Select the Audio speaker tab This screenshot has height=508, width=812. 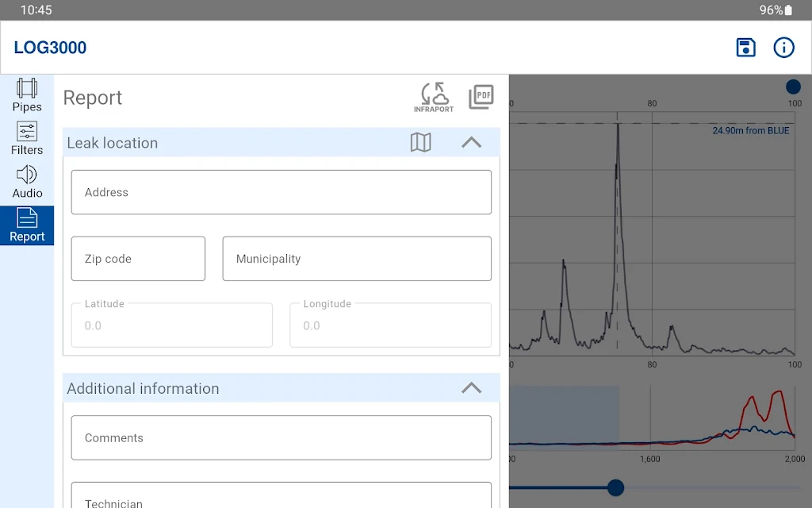[27, 182]
